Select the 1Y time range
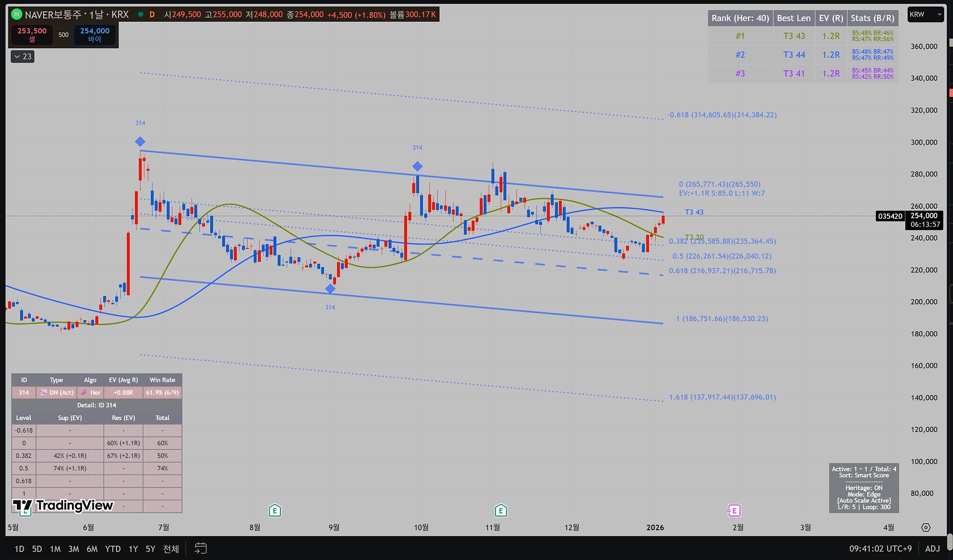The height and width of the screenshot is (560, 953). pos(133,549)
